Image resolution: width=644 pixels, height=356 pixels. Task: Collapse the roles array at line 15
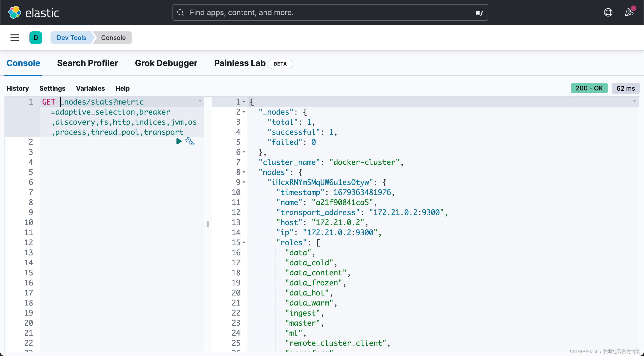pyautogui.click(x=244, y=243)
